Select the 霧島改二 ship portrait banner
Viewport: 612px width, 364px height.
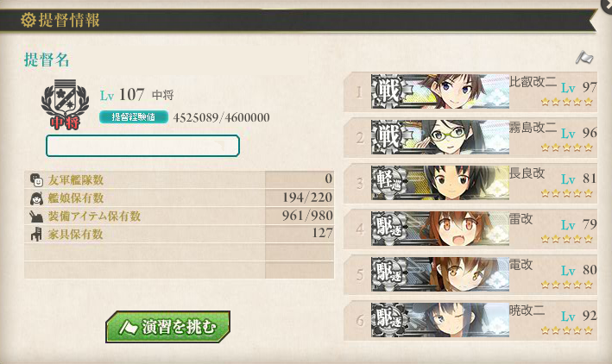point(440,137)
